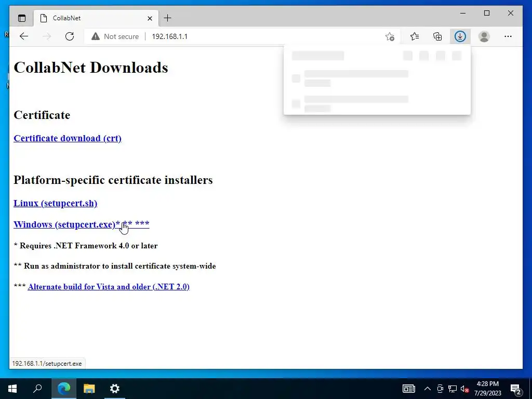Image resolution: width=532 pixels, height=399 pixels.
Task: Open Settings and more menu
Action: (x=508, y=36)
